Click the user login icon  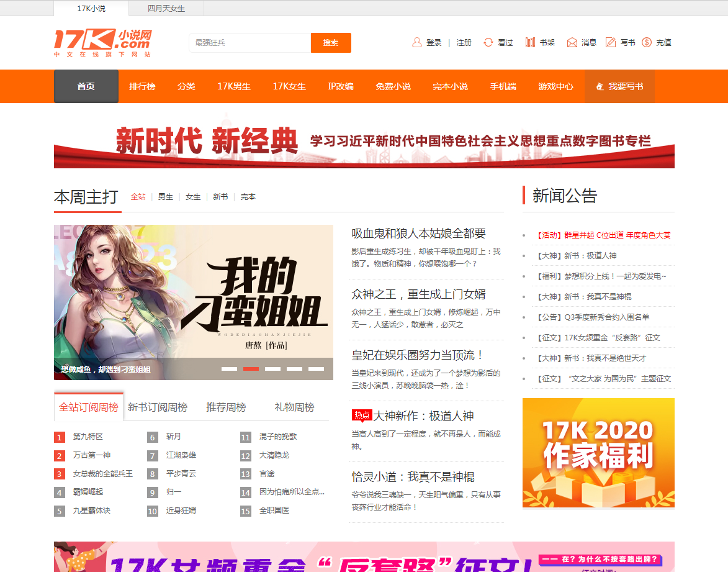[x=417, y=42]
